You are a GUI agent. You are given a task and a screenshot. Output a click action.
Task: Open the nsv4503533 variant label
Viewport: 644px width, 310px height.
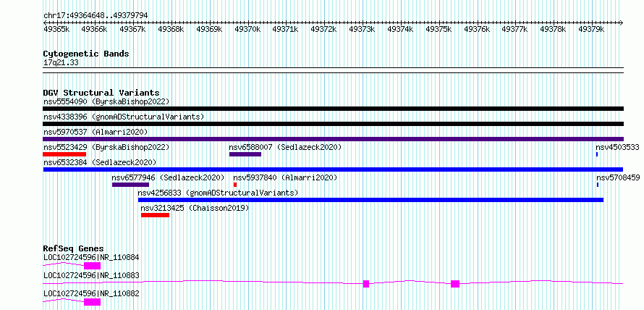(x=618, y=147)
